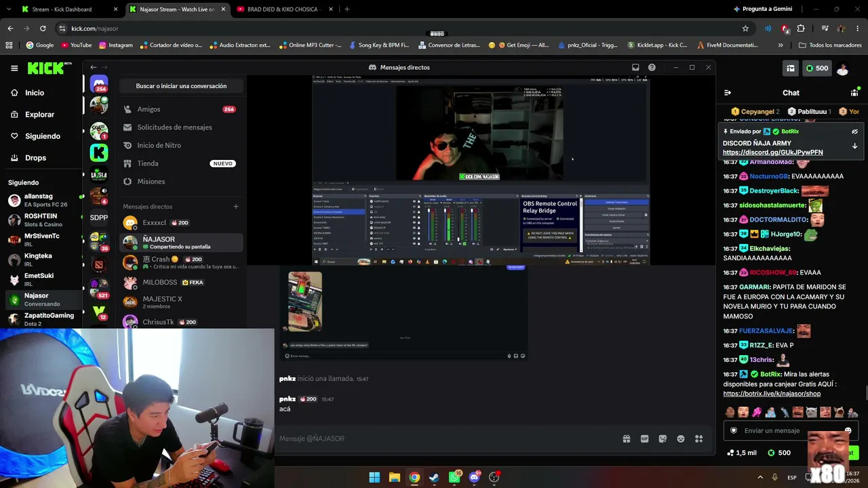This screenshot has width=868, height=488.
Task: Open Discord inbox icon
Action: click(x=635, y=68)
